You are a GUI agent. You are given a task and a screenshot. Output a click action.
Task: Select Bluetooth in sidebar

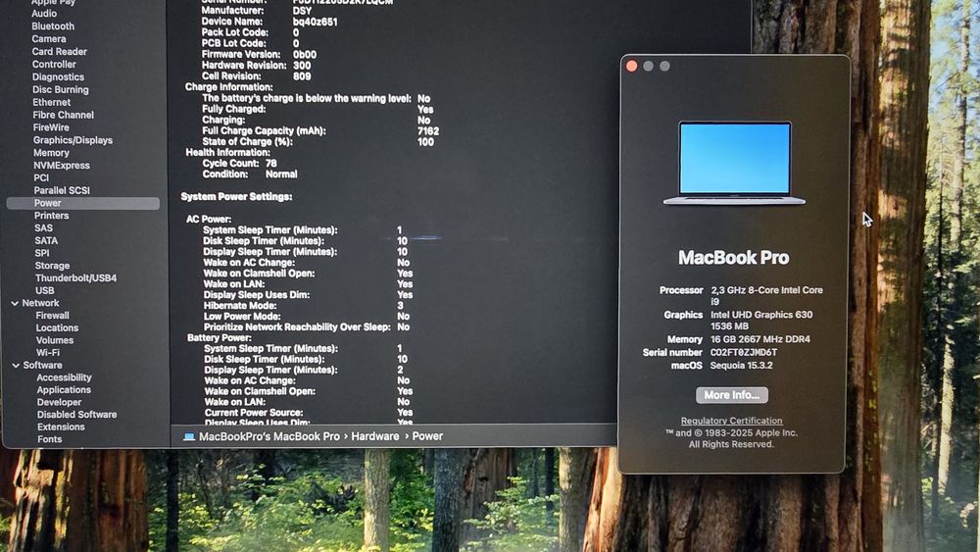53,26
